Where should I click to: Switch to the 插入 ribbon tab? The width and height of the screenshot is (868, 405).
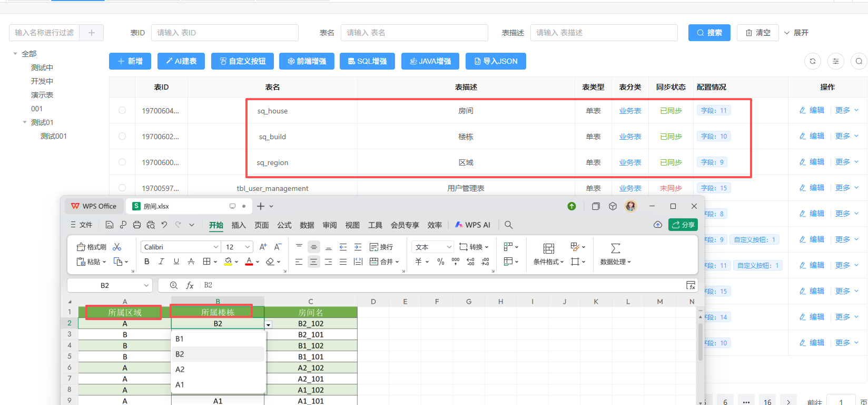click(x=239, y=225)
